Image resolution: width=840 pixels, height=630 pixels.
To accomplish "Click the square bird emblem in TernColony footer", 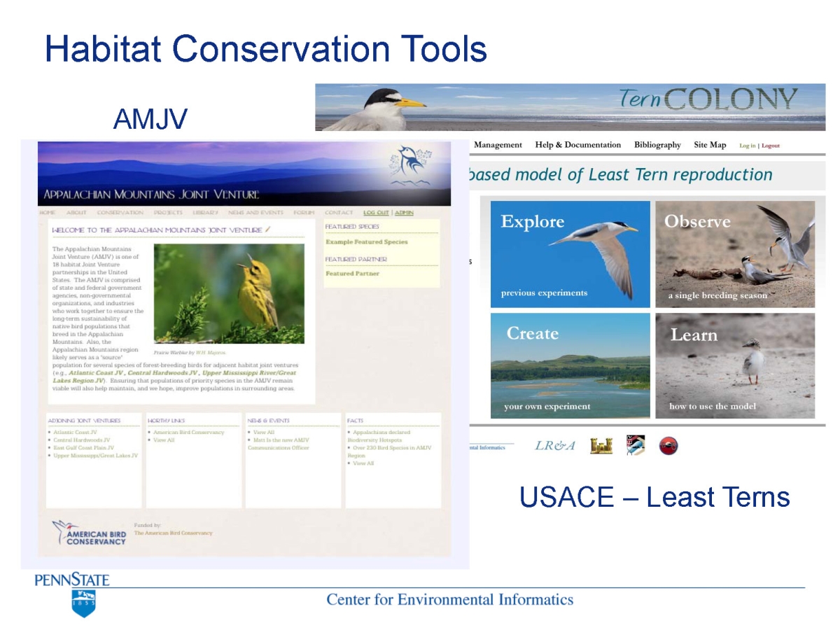I will pyautogui.click(x=635, y=445).
